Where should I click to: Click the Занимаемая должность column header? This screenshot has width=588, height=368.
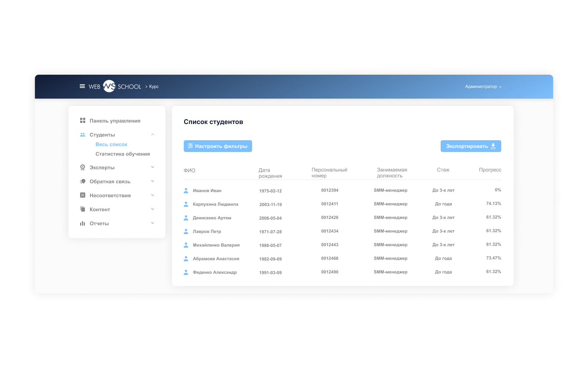392,173
